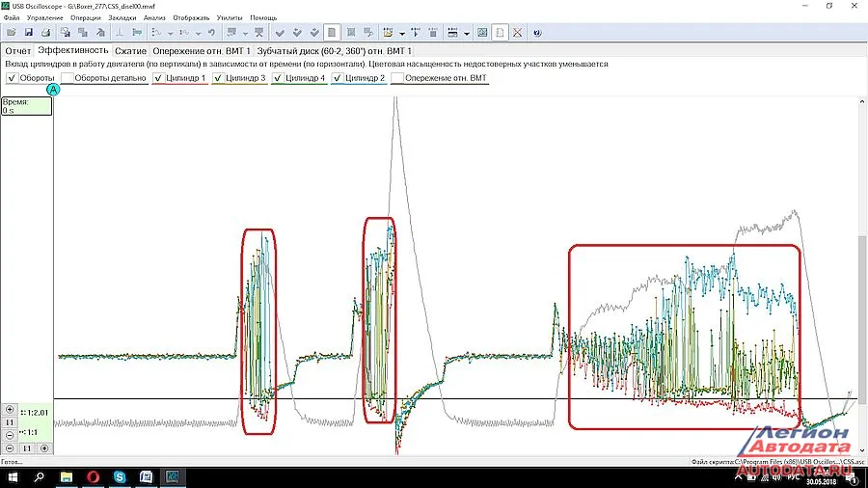
Task: Click the Undo arrow icon in toolbar
Action: pos(210,32)
